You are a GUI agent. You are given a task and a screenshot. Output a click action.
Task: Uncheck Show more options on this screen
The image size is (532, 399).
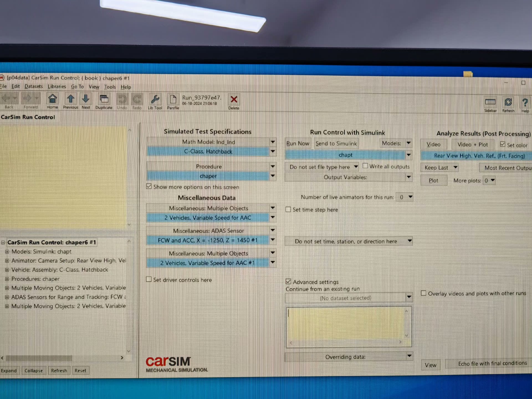[x=149, y=186]
